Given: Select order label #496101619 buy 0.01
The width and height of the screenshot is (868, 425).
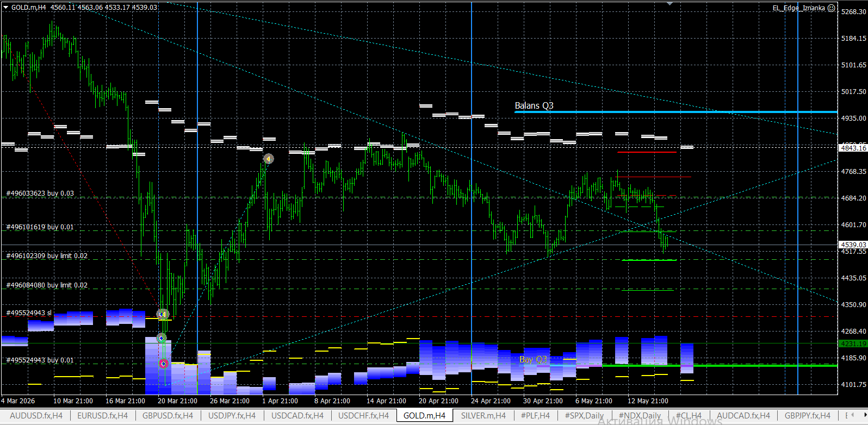Looking at the screenshot, I should point(40,227).
